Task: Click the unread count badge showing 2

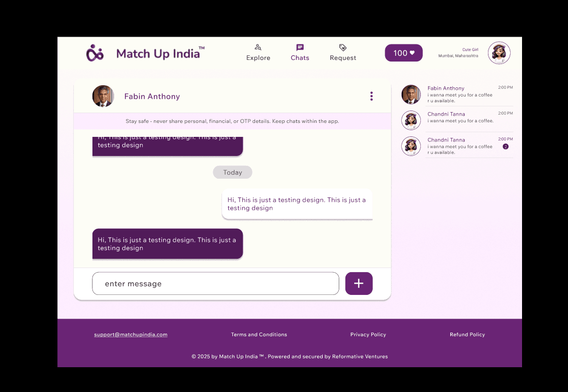Action: pos(506,147)
